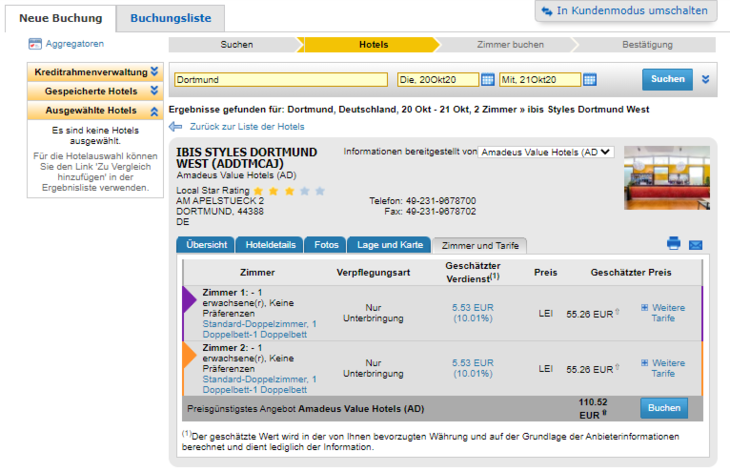
Task: Click the Bestätigung wizard step
Action: pos(647,45)
